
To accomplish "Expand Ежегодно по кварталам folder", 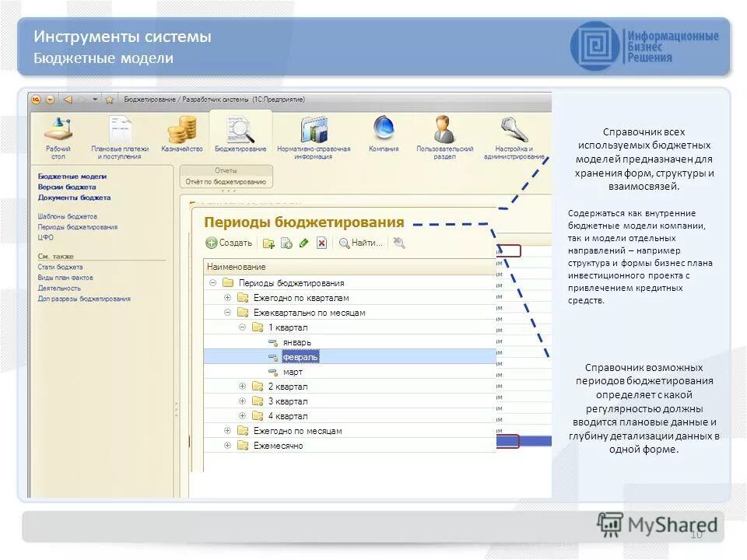I will pyautogui.click(x=226, y=298).
